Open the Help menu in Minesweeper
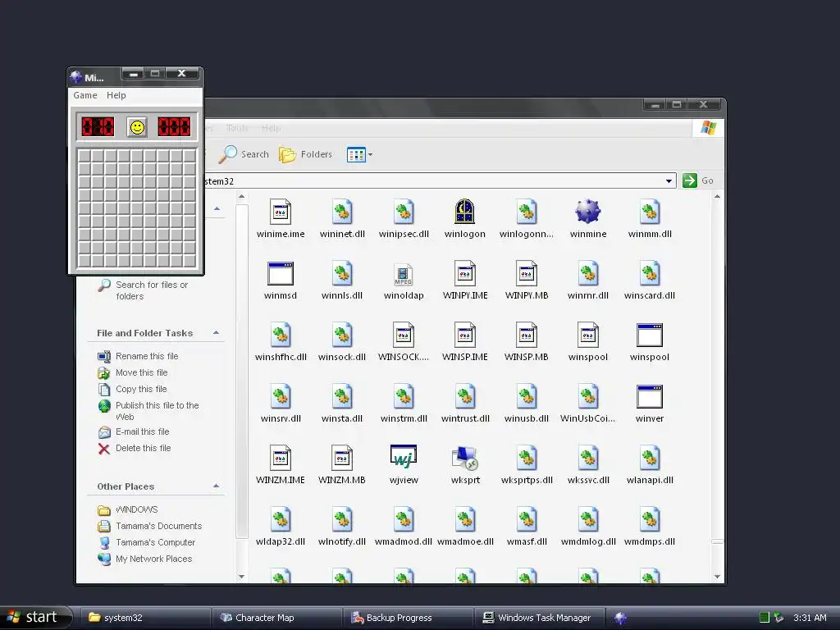Screen dimensions: 840x630 point(116,95)
